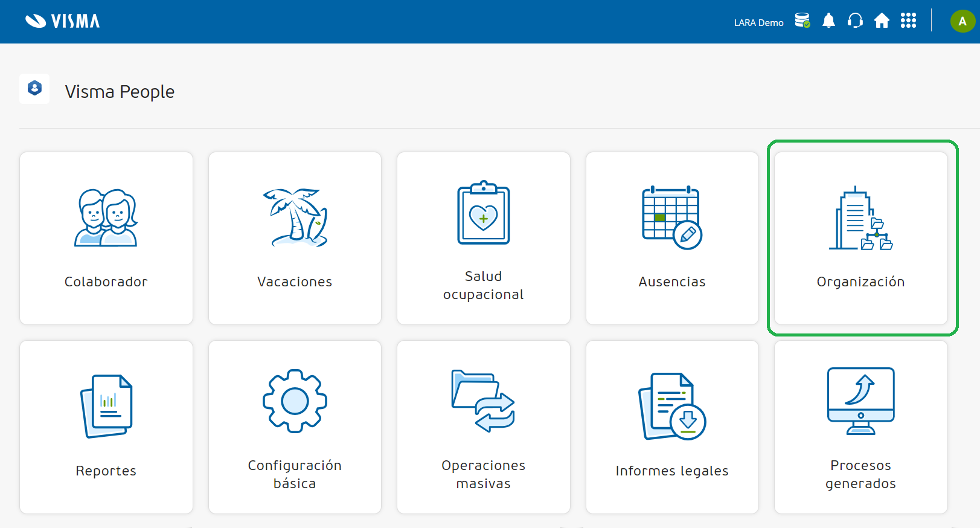Select the Configuración básica label
980x528 pixels.
coord(295,474)
